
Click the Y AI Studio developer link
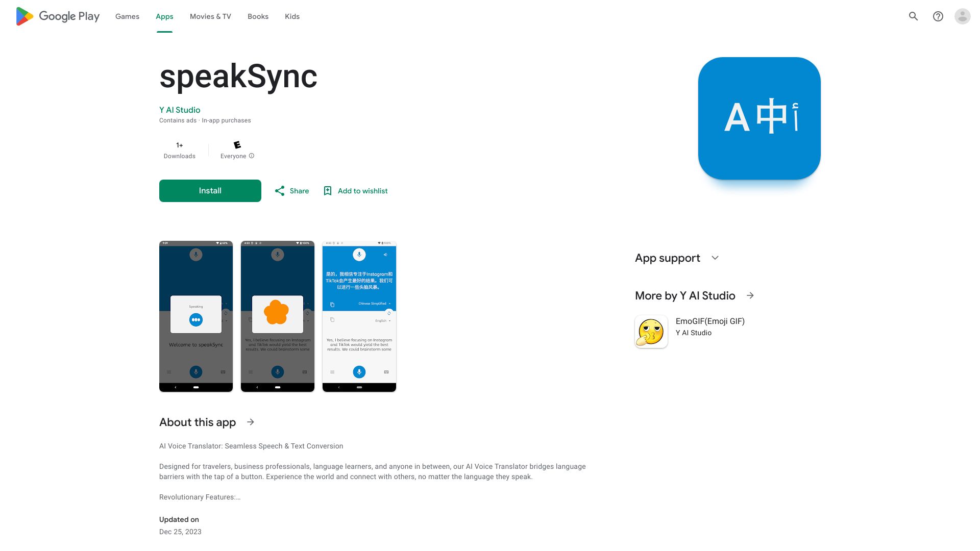tap(180, 110)
